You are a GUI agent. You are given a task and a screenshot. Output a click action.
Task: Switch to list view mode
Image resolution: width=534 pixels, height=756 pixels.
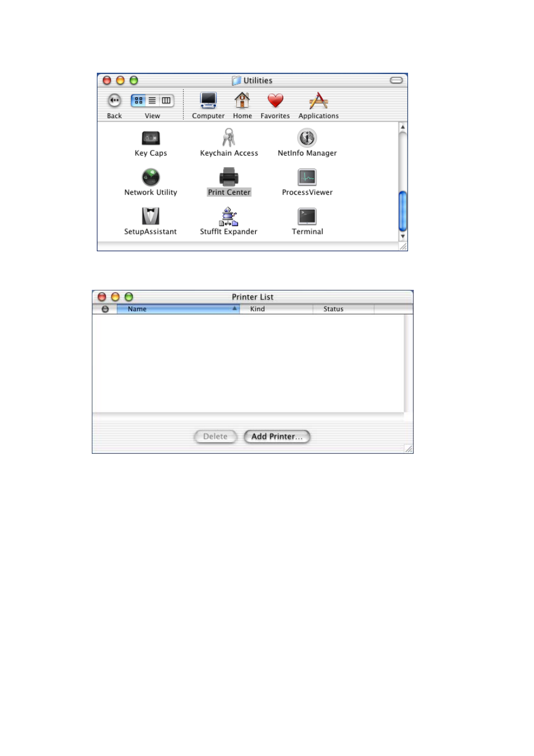[x=152, y=101]
